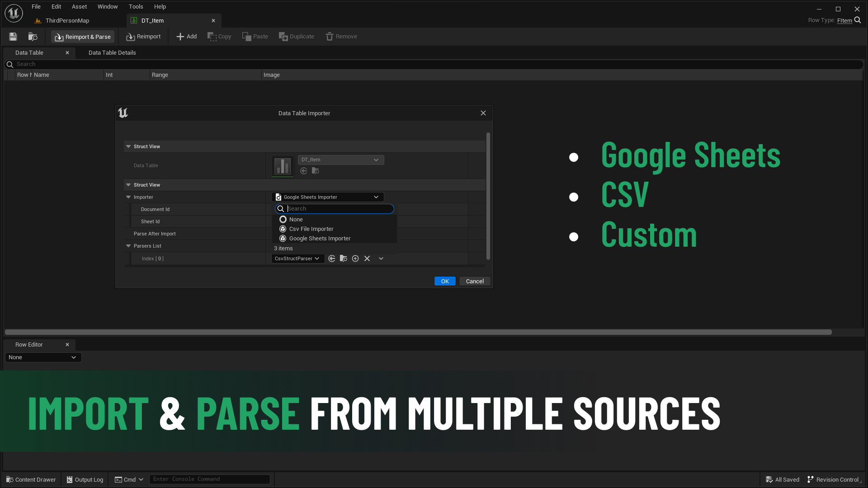Open the CsvStructParser dropdown
This screenshot has width=868, height=488.
[x=297, y=258]
